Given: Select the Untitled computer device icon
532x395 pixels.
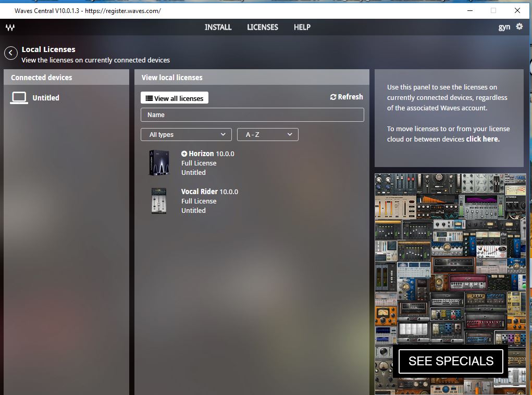Looking at the screenshot, I should click(19, 98).
